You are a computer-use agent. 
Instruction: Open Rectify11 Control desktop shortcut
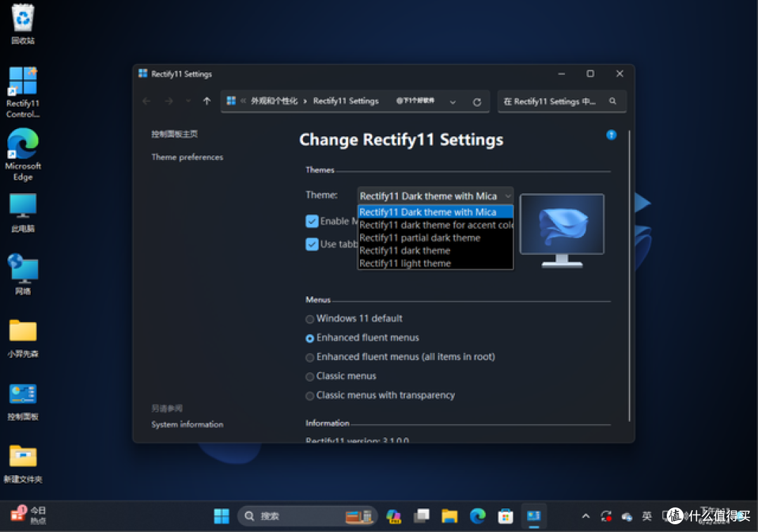click(22, 92)
